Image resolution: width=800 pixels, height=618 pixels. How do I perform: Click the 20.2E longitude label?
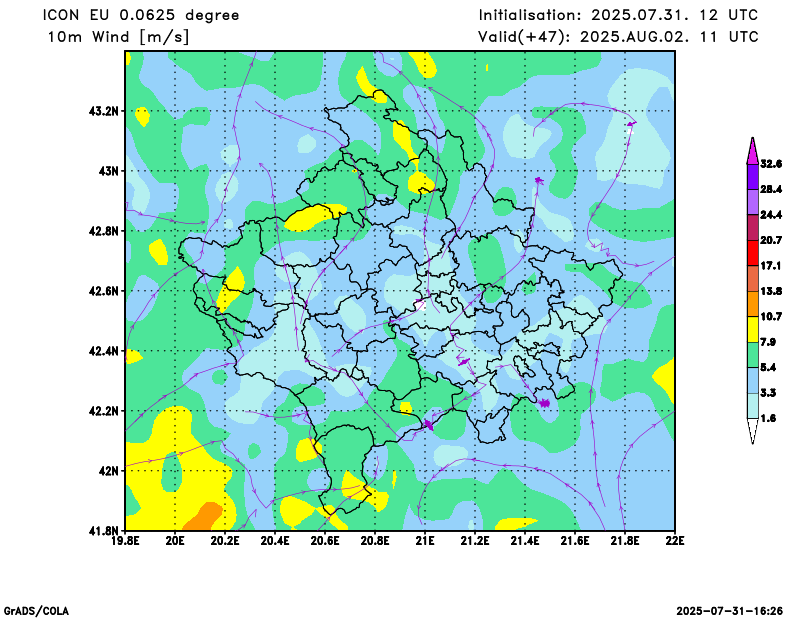click(x=226, y=541)
